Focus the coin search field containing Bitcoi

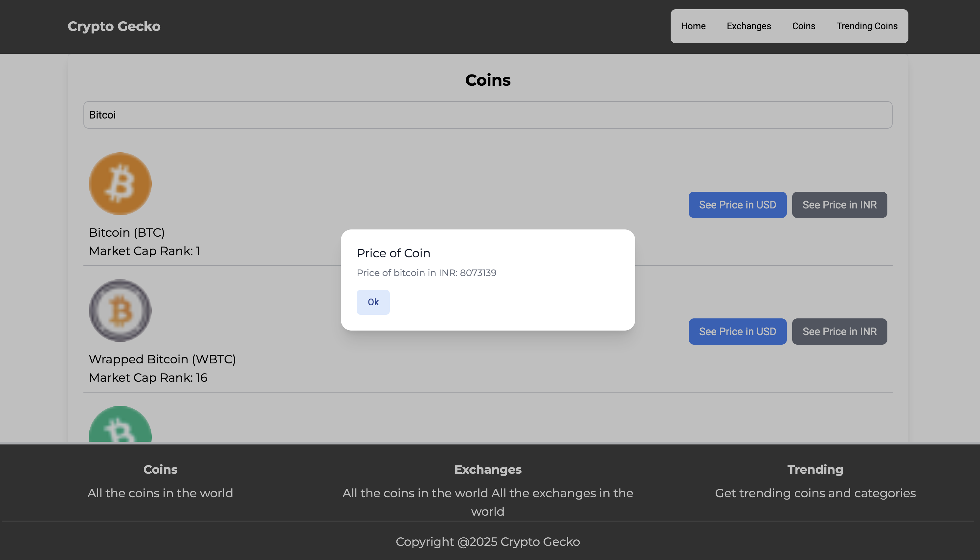(487, 115)
